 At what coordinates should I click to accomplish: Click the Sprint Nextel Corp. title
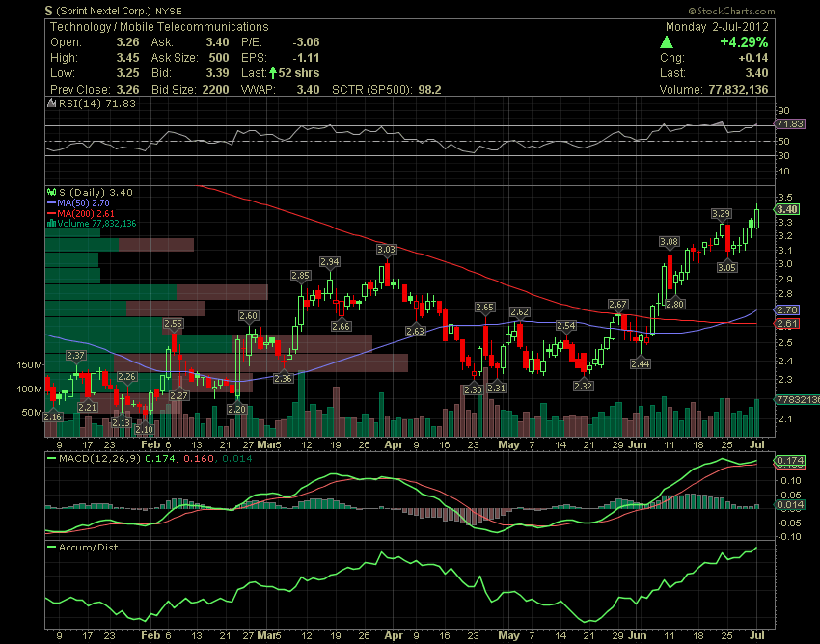(x=103, y=11)
